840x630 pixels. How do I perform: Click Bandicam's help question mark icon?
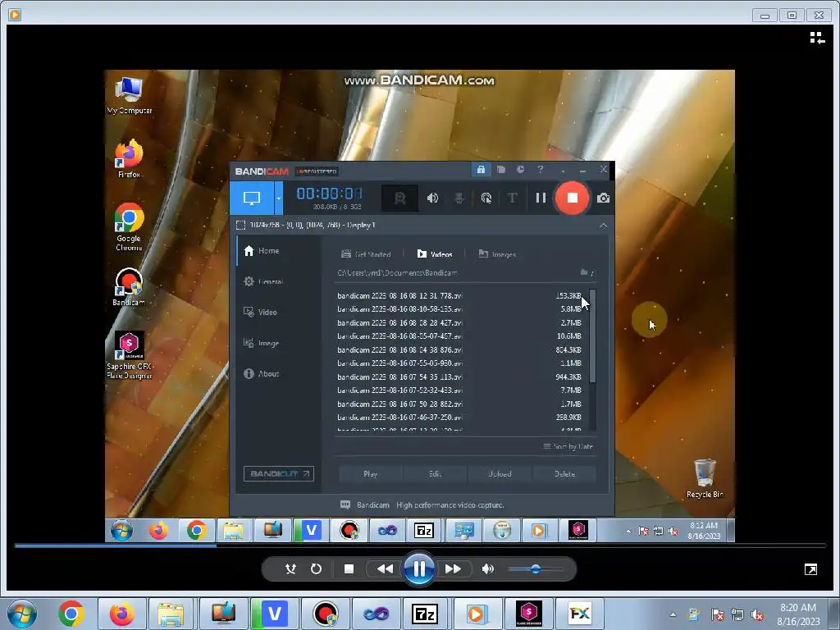click(x=540, y=170)
